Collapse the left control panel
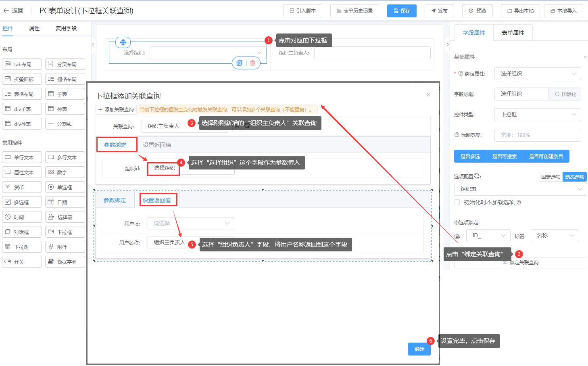This screenshot has width=588, height=366. coord(93,44)
